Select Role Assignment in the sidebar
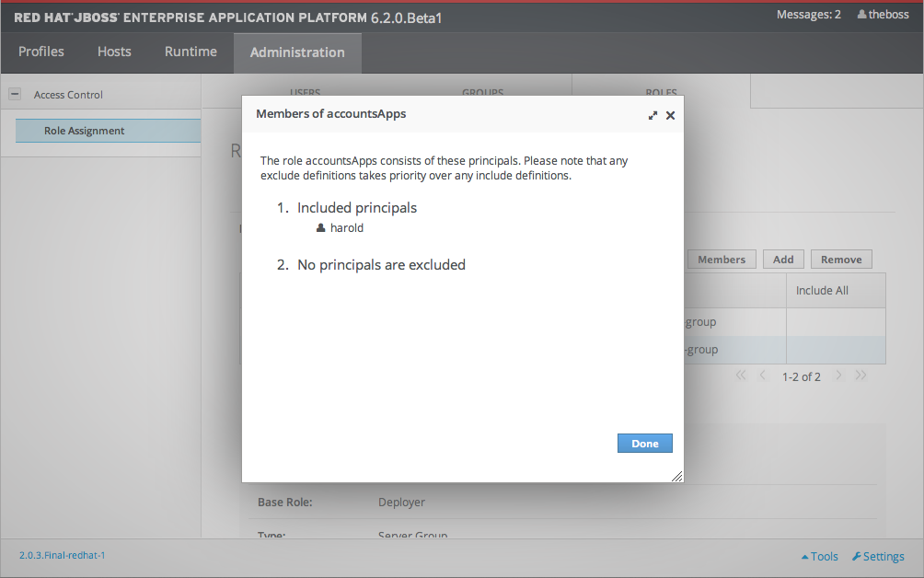This screenshot has height=578, width=924. pos(85,131)
